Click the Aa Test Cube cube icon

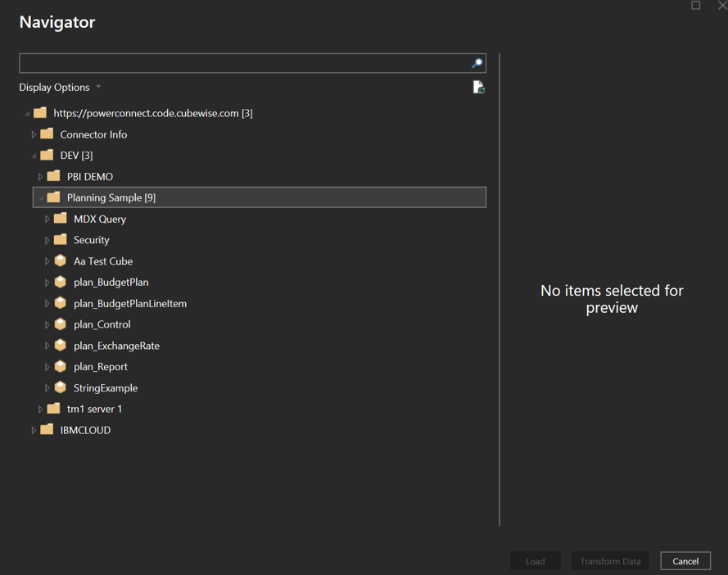coord(61,260)
